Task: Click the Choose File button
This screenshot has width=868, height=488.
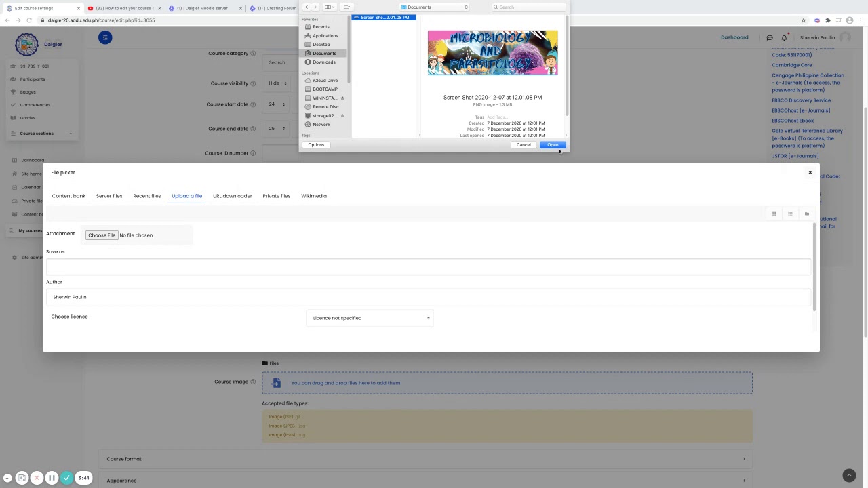Action: coord(102,235)
